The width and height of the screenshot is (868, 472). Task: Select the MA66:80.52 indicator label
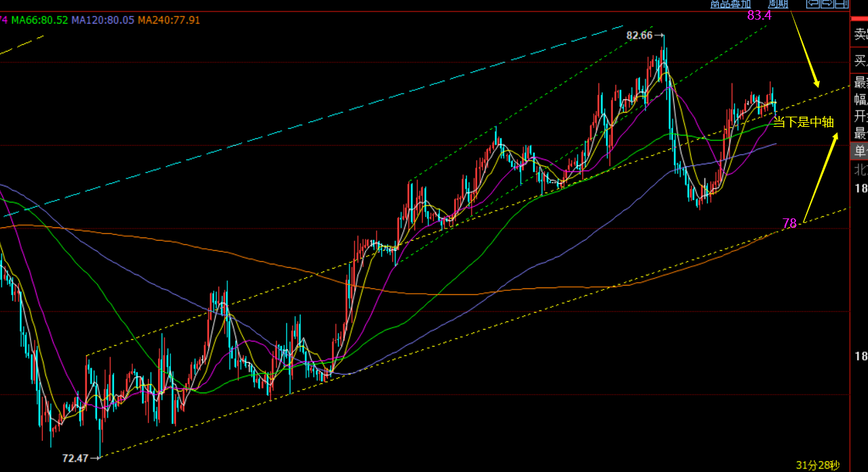(39, 20)
